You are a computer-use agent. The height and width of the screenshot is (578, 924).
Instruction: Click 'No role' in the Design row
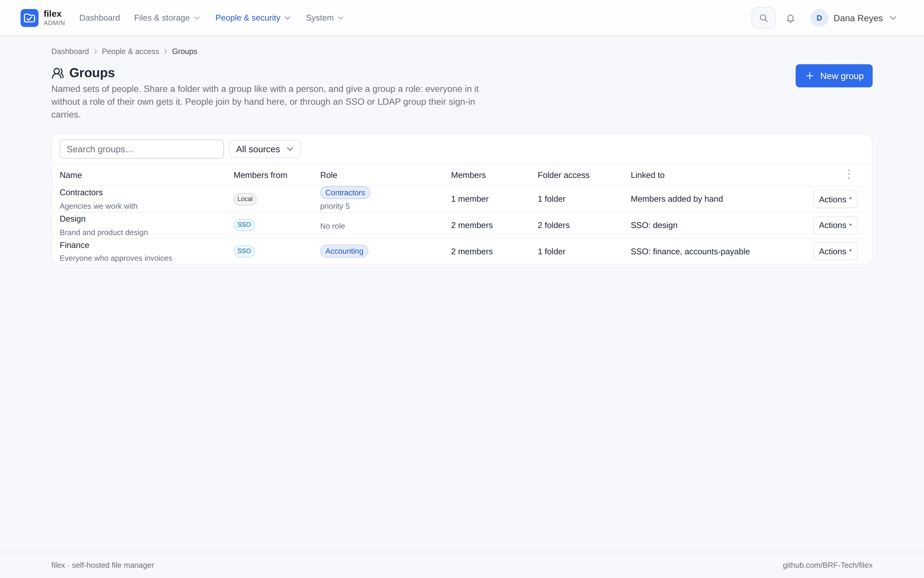pos(332,226)
